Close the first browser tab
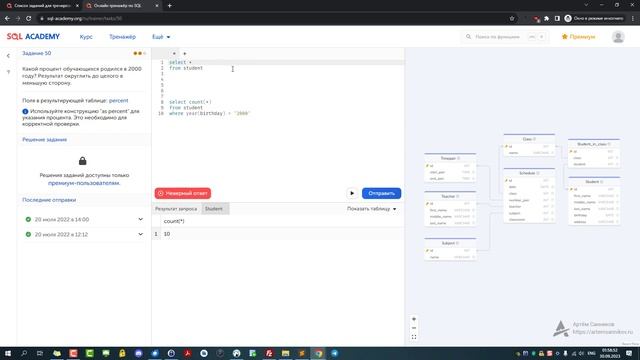The width and height of the screenshot is (640, 360). (77, 6)
